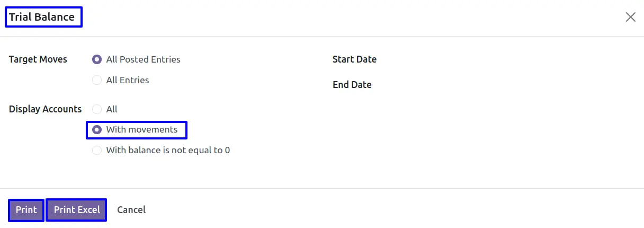Select the All Posted Entries radio button
644x228 pixels.
tap(97, 59)
